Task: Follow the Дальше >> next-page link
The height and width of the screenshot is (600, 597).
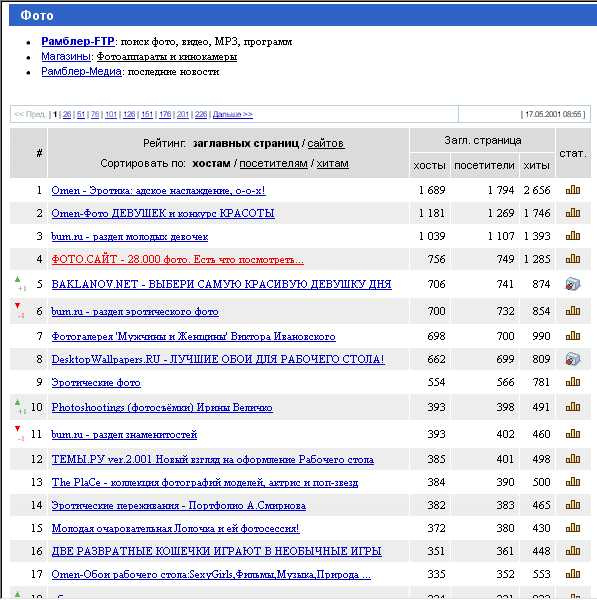Action: (x=233, y=114)
